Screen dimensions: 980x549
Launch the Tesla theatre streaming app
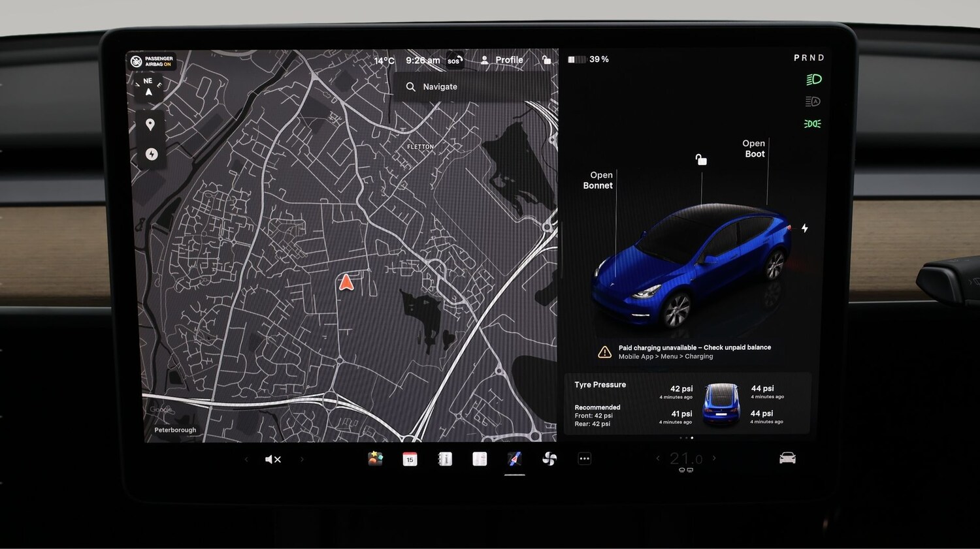(x=480, y=459)
